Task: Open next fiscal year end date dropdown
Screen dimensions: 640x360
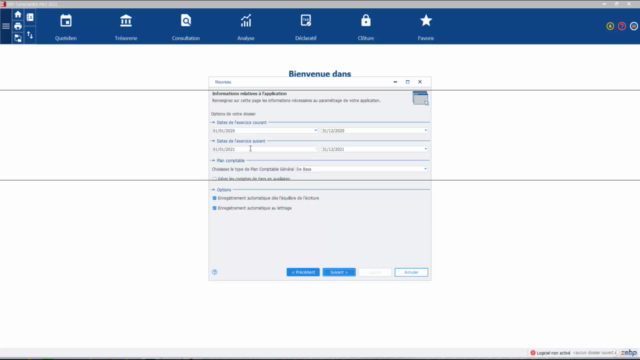Action: coord(425,149)
